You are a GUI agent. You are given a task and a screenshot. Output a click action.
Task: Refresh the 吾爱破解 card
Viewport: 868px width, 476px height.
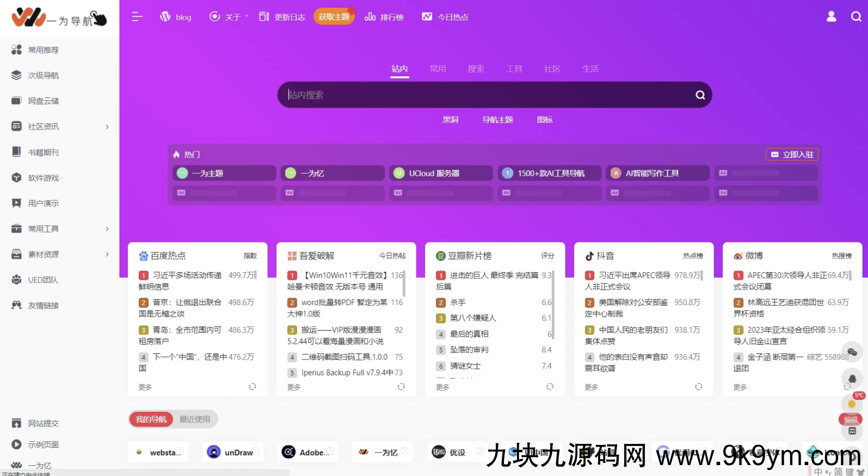click(401, 387)
